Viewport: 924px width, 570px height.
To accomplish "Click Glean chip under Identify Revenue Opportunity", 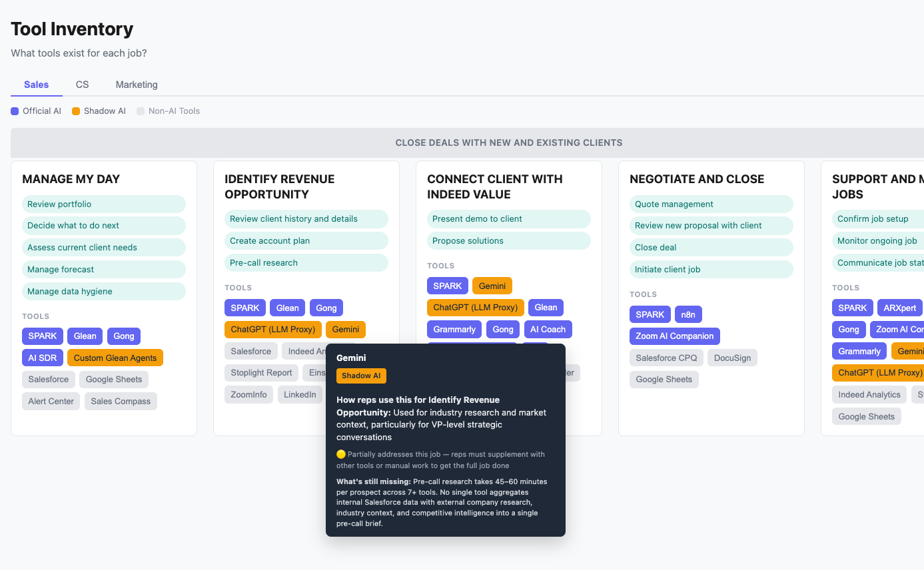I will click(x=288, y=308).
